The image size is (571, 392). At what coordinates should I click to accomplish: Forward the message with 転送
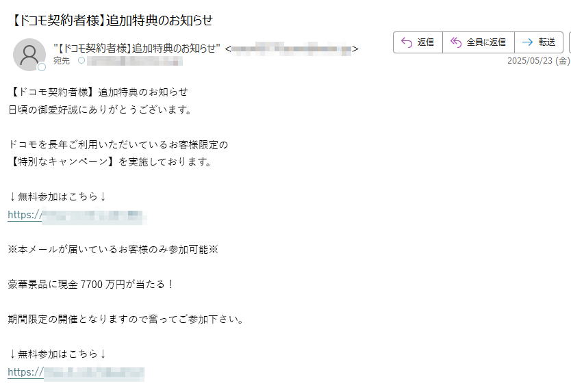tap(547, 42)
